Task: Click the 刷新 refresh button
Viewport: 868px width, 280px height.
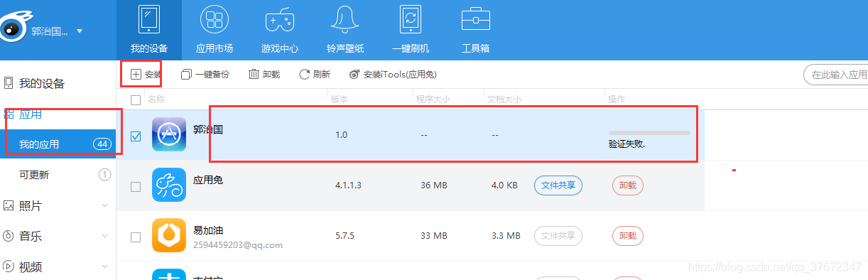Action: click(315, 74)
